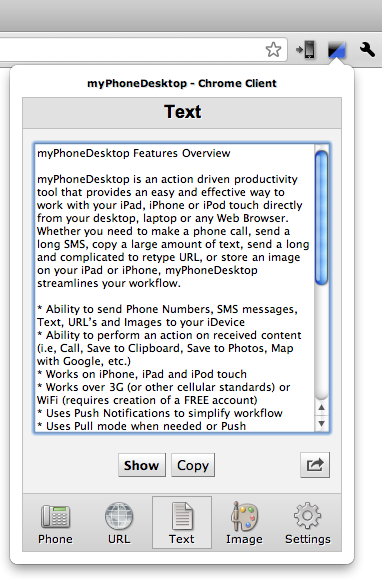382x579 pixels.
Task: Open the URL tab with globe icon
Action: [x=119, y=523]
